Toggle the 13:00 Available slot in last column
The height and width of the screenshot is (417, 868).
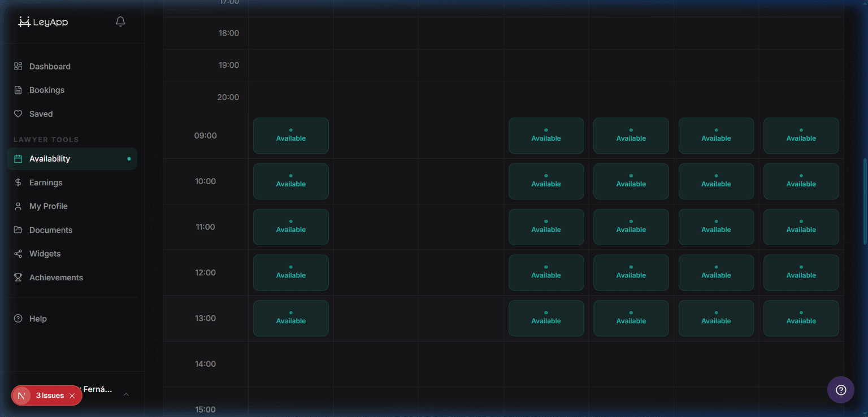801,318
